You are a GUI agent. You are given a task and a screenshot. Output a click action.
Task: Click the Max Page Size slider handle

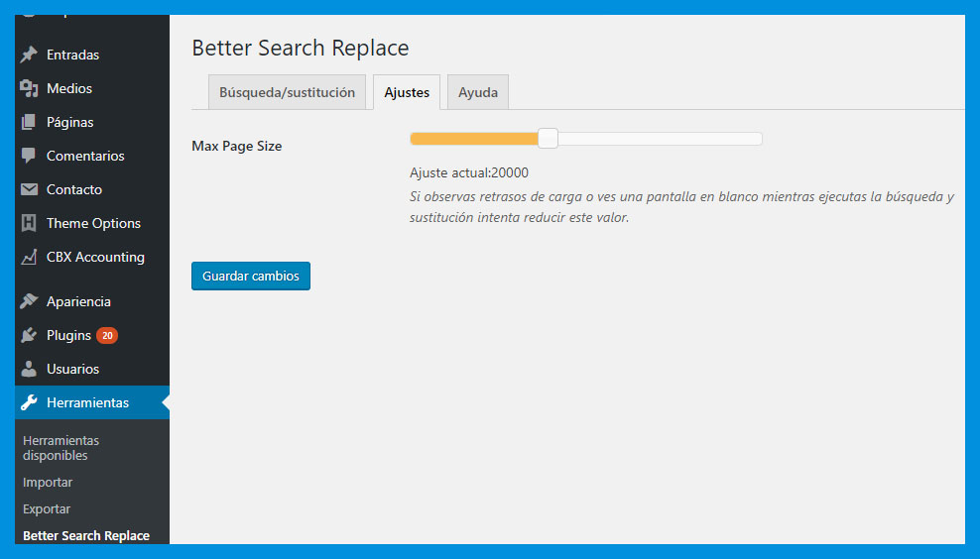(549, 138)
